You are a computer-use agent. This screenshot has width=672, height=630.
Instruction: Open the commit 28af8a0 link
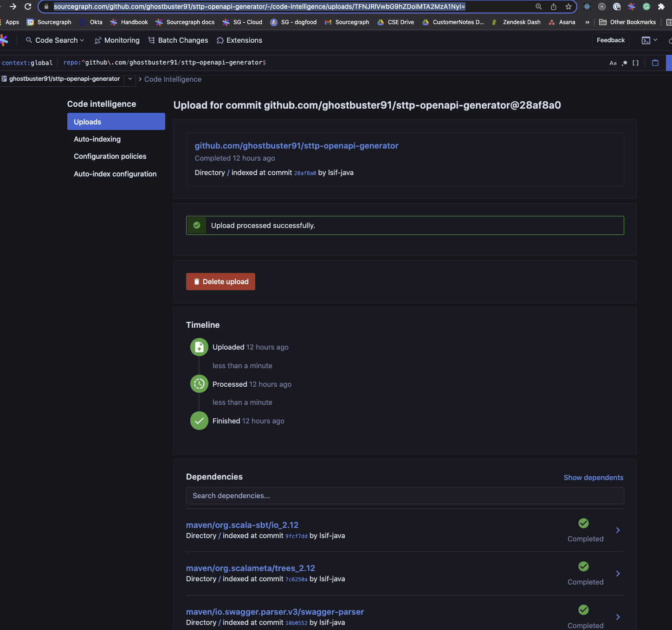[x=305, y=173]
